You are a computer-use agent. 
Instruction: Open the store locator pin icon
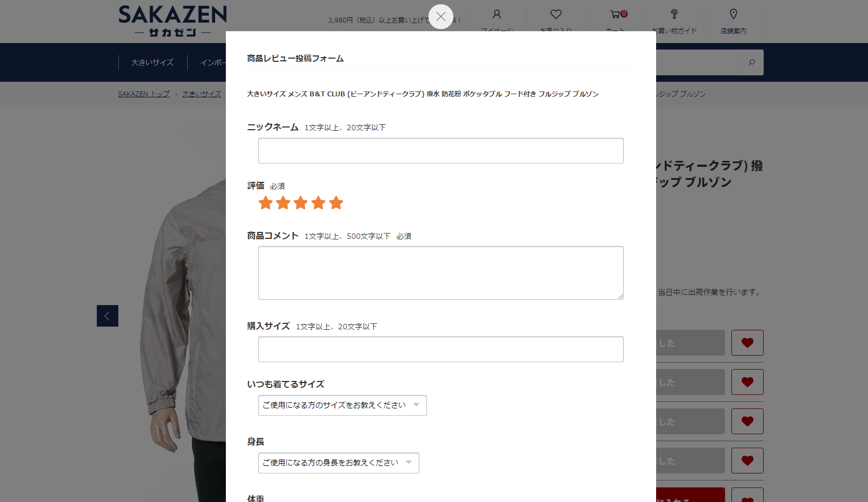tap(734, 15)
